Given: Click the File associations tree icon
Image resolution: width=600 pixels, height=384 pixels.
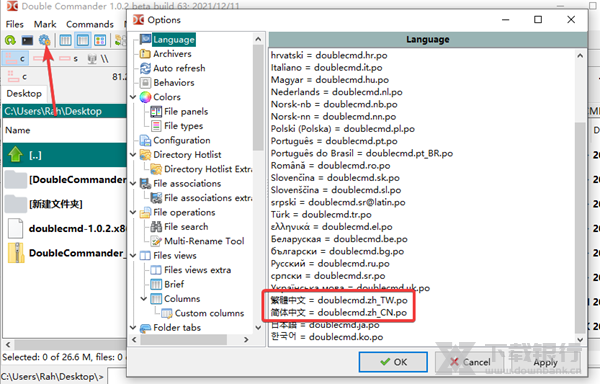Looking at the screenshot, I should (145, 184).
